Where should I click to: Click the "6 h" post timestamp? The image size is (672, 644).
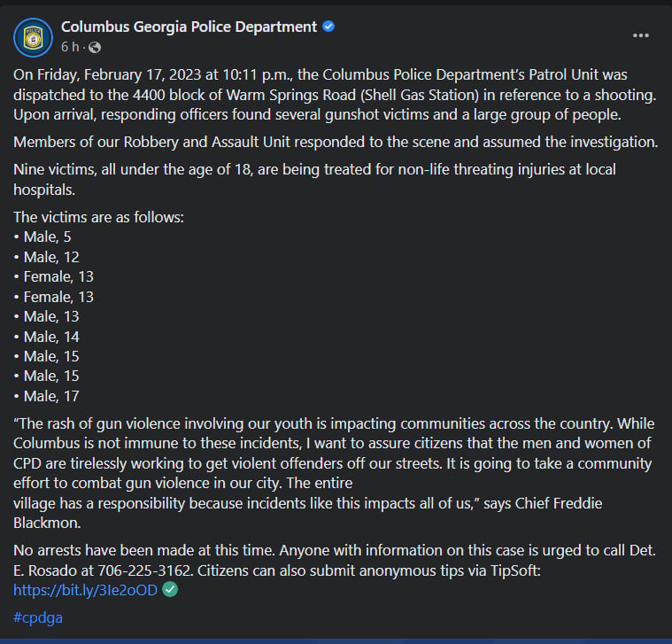coord(70,47)
